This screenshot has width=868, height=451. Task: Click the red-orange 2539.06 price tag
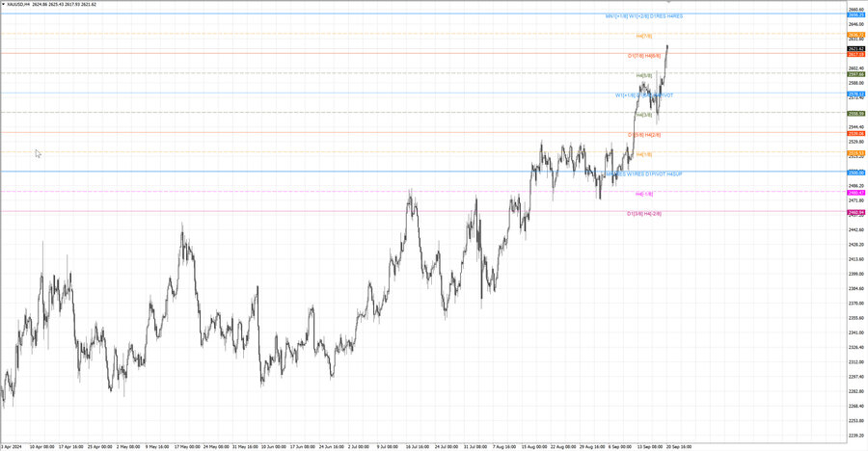(855, 133)
